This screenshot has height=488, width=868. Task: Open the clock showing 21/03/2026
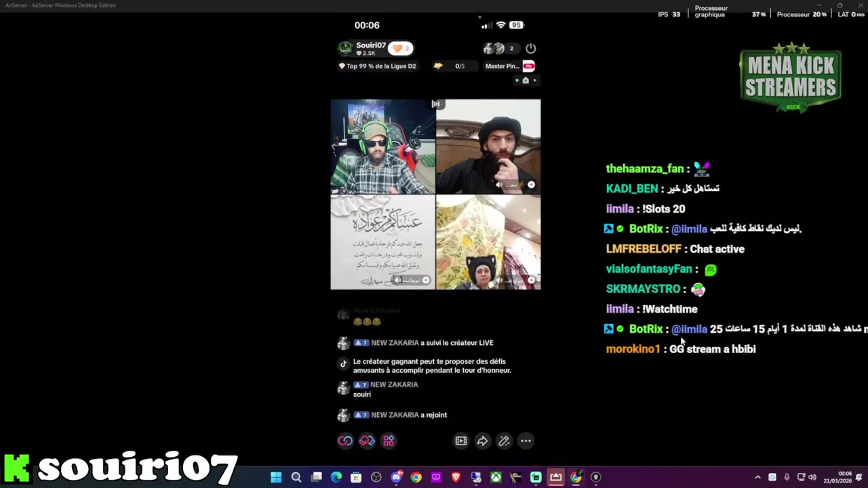837,477
